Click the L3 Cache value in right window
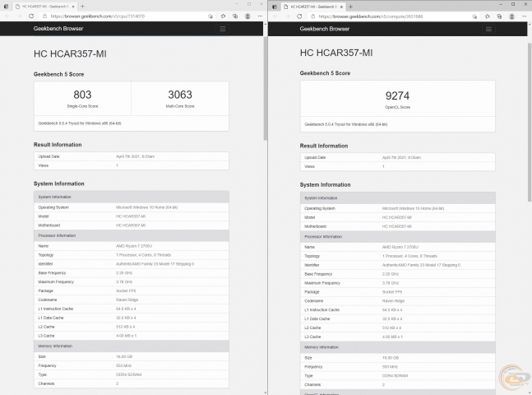532x395 pixels. point(392,337)
